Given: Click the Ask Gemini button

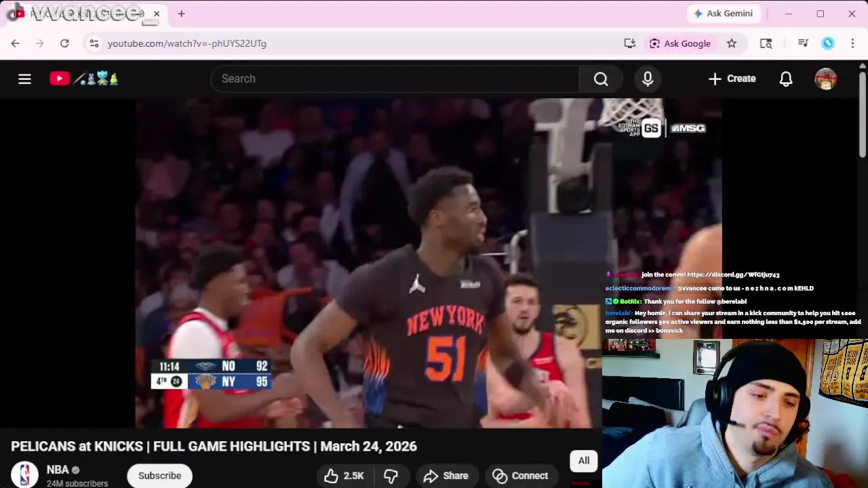Looking at the screenshot, I should point(723,14).
